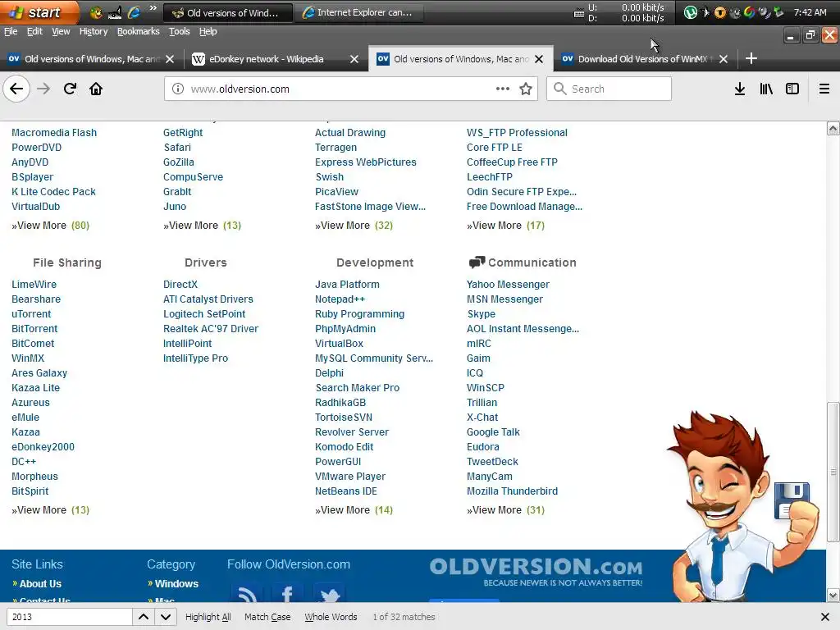
Task: Reload the page with the refresh icon
Action: coord(70,89)
